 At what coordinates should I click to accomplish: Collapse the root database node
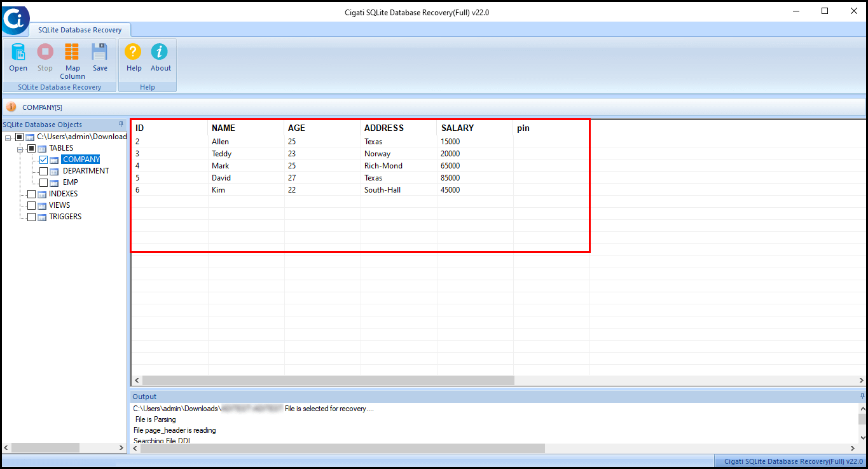point(8,137)
